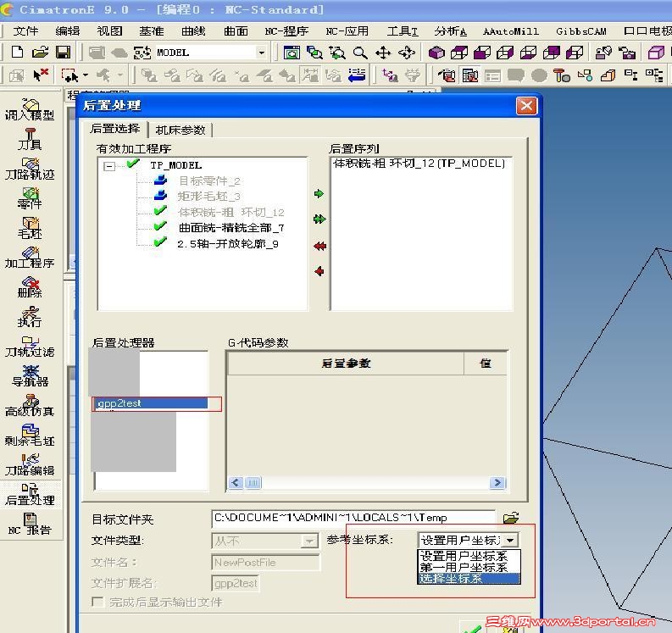This screenshot has height=633, width=672.
Task: Check 完成后显示输出文件 checkbox
Action: (97, 602)
